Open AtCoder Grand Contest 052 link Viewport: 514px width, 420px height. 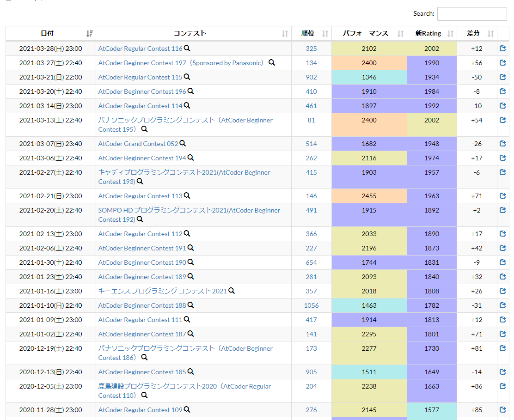point(138,144)
